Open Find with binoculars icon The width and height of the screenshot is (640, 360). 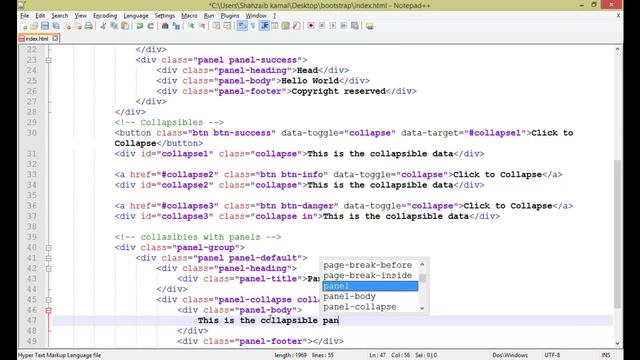165,26
